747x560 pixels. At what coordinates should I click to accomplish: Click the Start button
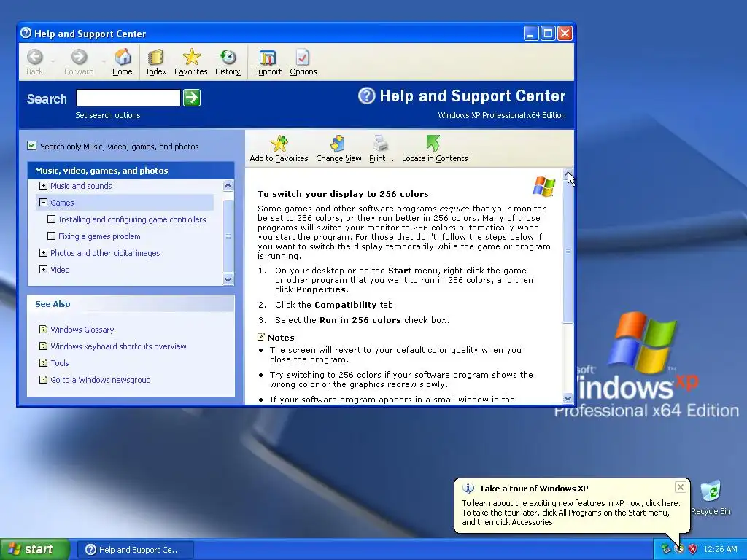[35, 550]
